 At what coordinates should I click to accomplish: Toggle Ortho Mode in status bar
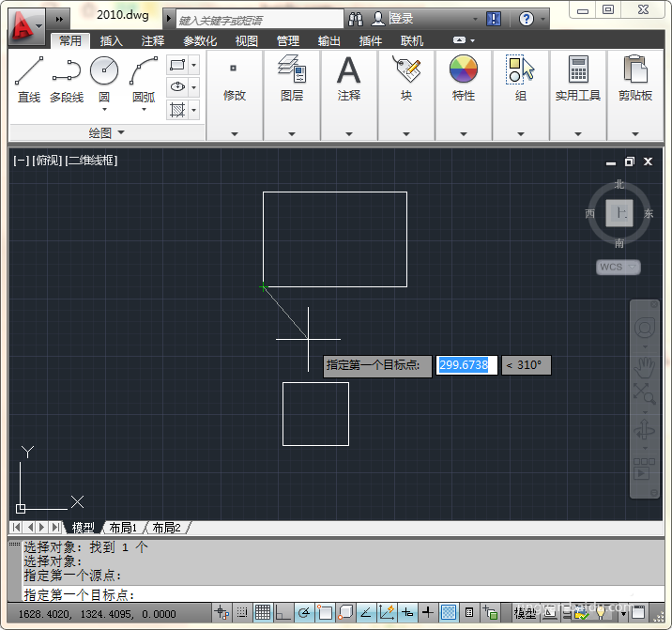(283, 612)
